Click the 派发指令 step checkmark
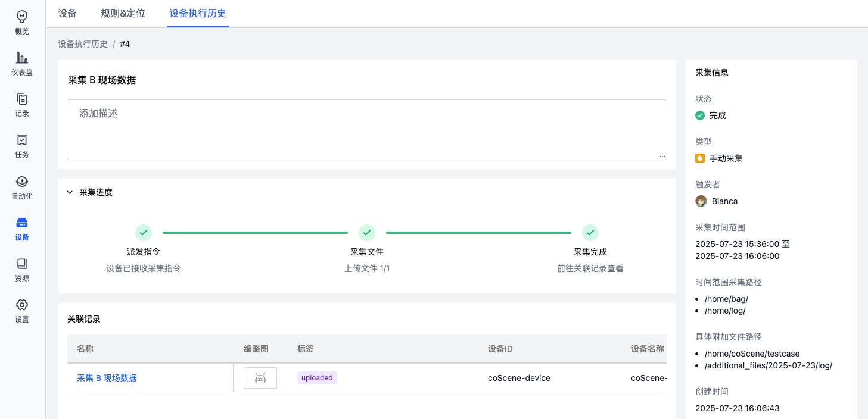Image resolution: width=868 pixels, height=419 pixels. (x=144, y=232)
